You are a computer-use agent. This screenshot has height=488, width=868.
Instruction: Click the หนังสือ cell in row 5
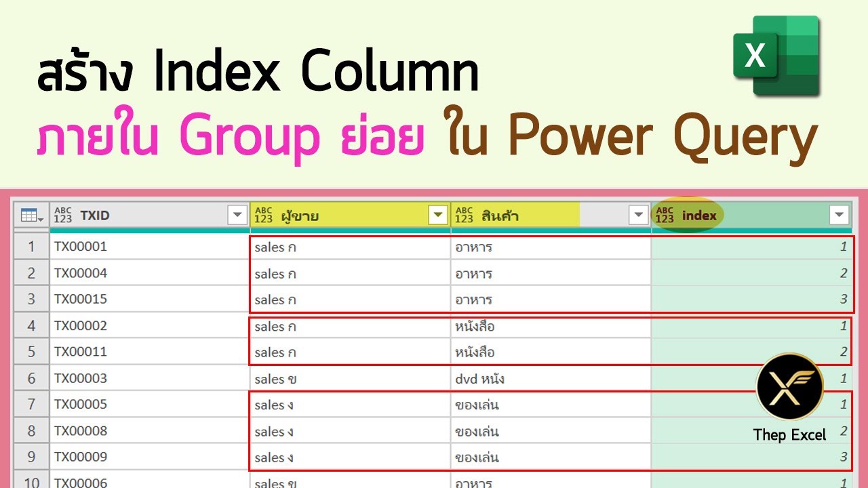[x=551, y=352]
